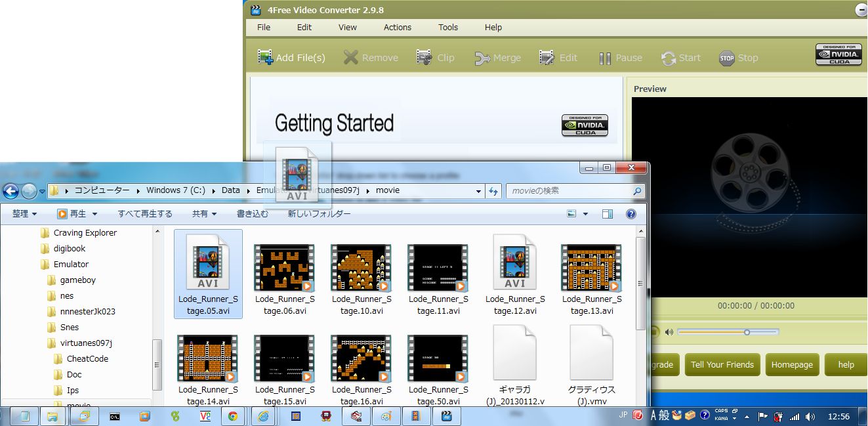The height and width of the screenshot is (426, 868).
Task: Click the Pause conversion button
Action: coord(620,58)
